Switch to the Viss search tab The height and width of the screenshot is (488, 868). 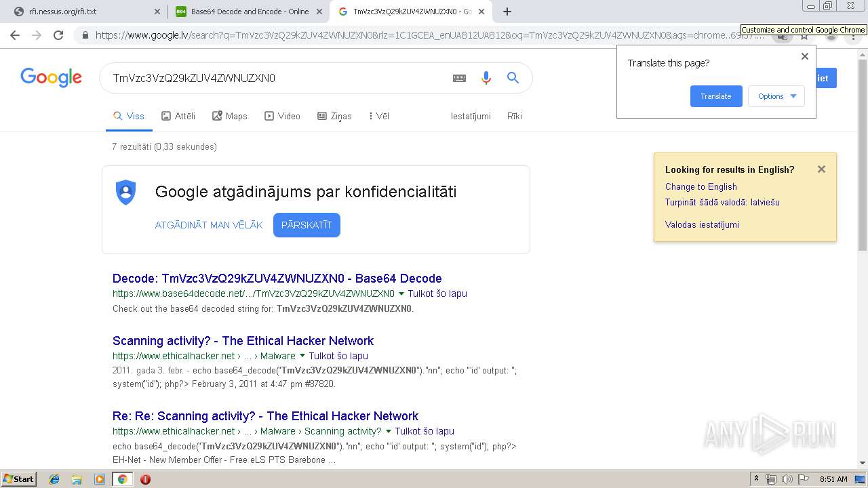[x=129, y=116]
